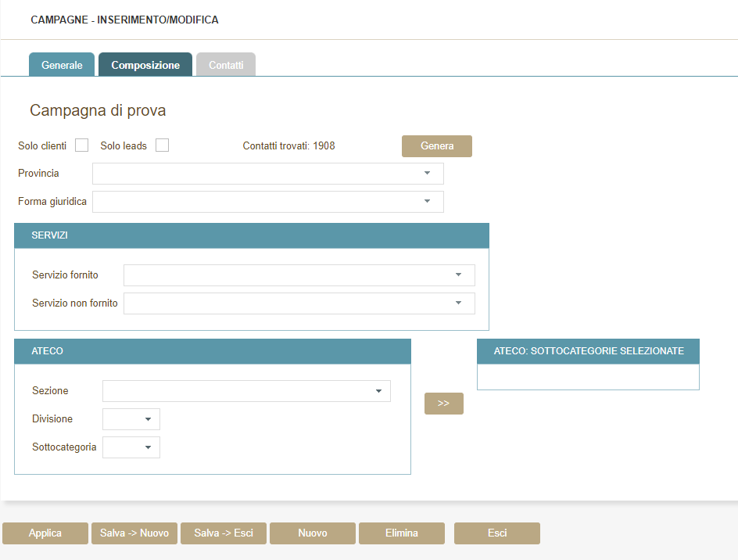Open the Provincia dropdown
The image size is (738, 560).
click(x=267, y=174)
